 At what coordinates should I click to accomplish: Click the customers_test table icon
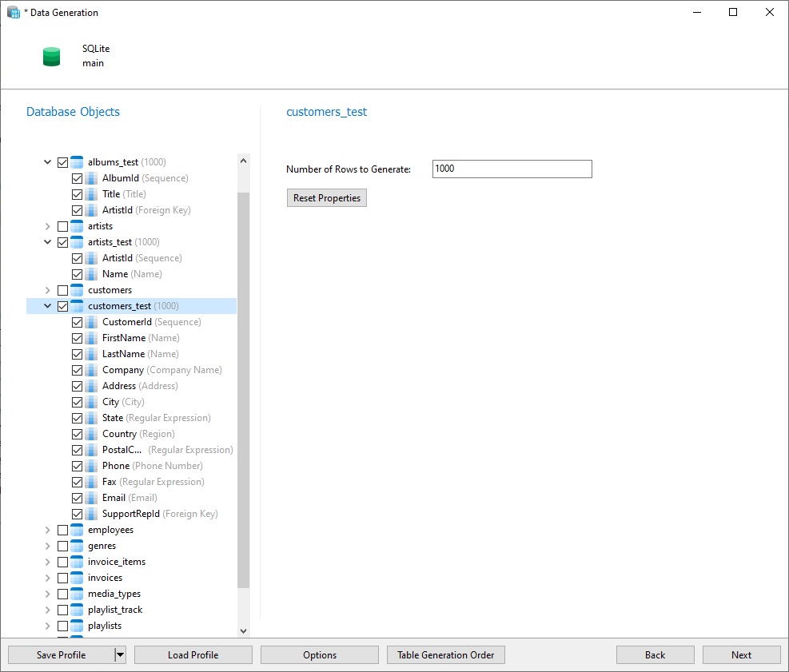pyautogui.click(x=77, y=306)
